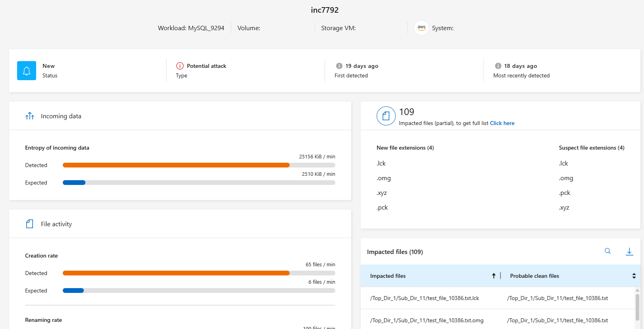The height and width of the screenshot is (329, 644).
Task: Click the Most recently detected info icon
Action: pyautogui.click(x=498, y=66)
